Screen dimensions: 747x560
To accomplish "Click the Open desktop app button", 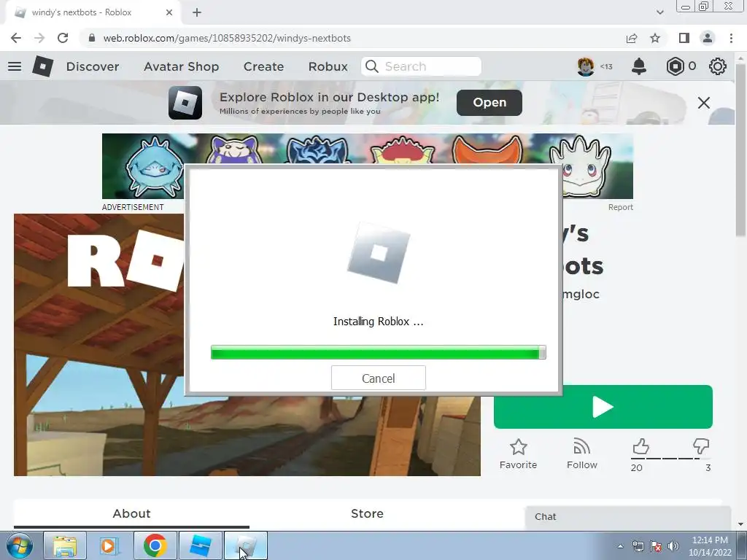I will tap(489, 102).
